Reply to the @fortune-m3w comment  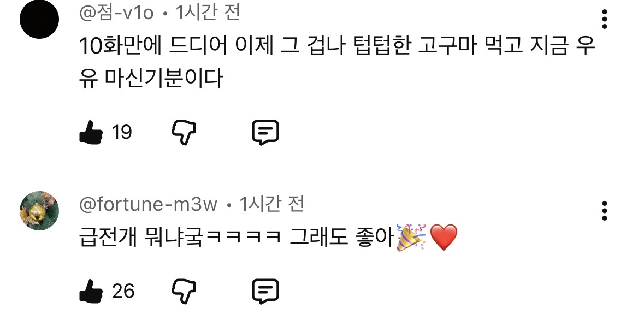[x=265, y=292]
